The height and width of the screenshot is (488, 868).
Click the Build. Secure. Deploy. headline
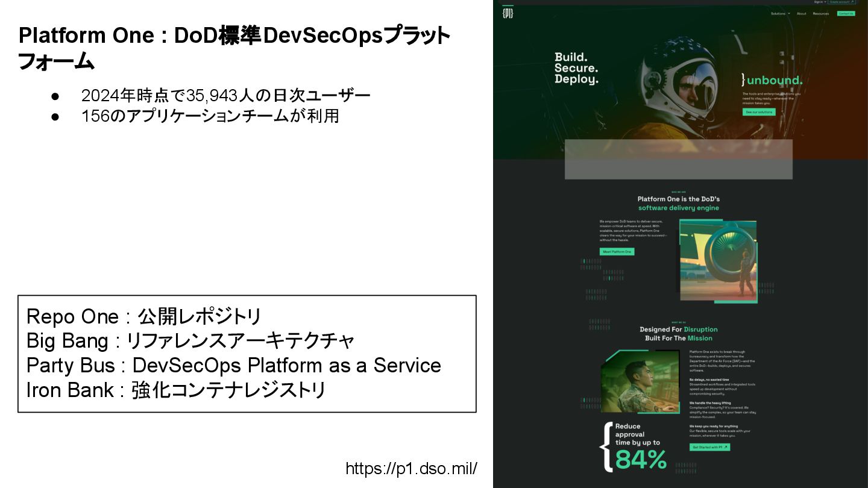pyautogui.click(x=576, y=68)
